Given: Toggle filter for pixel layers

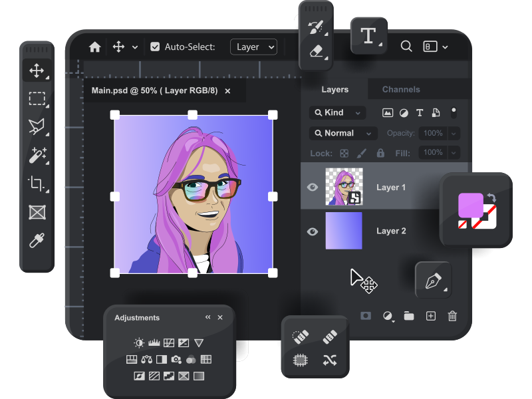Looking at the screenshot, I should coord(388,112).
